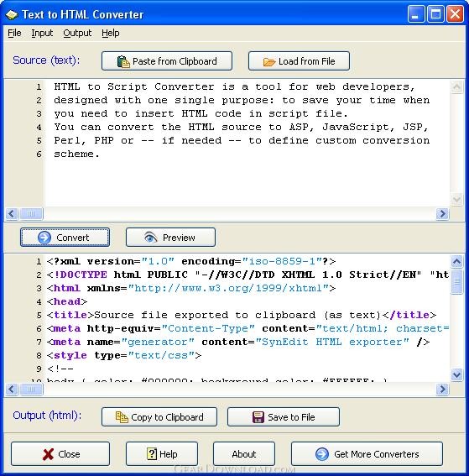Open the File menu
The image size is (469, 476).
point(14,33)
